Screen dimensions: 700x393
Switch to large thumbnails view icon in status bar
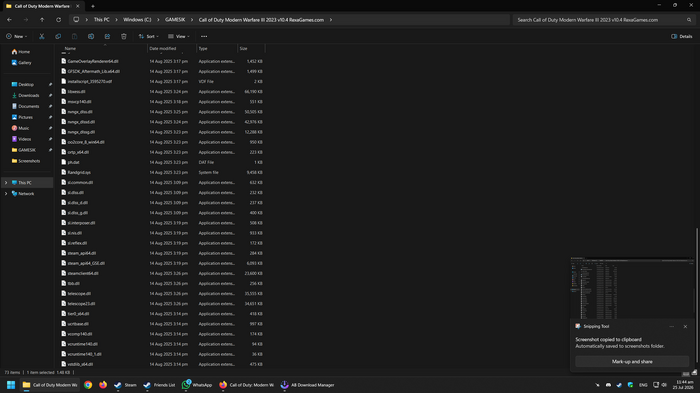point(694,372)
